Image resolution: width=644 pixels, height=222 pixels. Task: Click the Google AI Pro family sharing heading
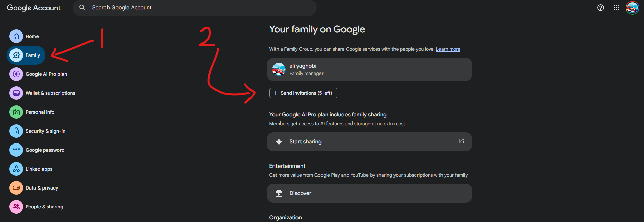(x=328, y=115)
